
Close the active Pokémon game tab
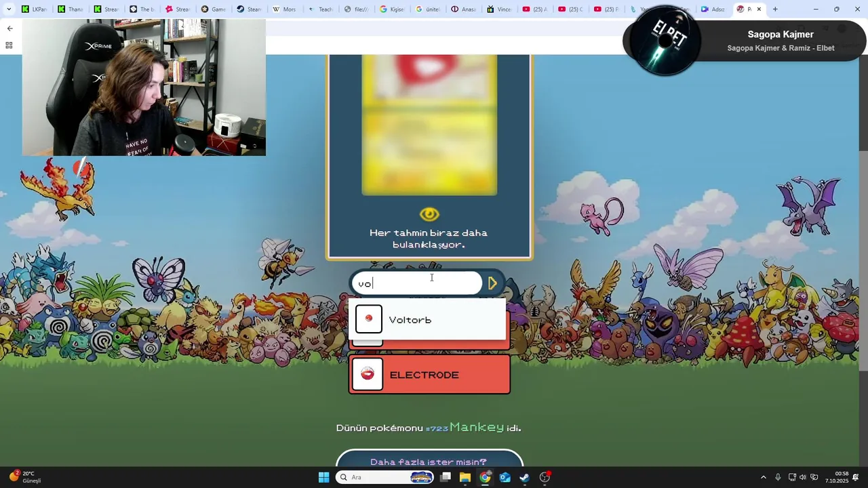(x=759, y=9)
